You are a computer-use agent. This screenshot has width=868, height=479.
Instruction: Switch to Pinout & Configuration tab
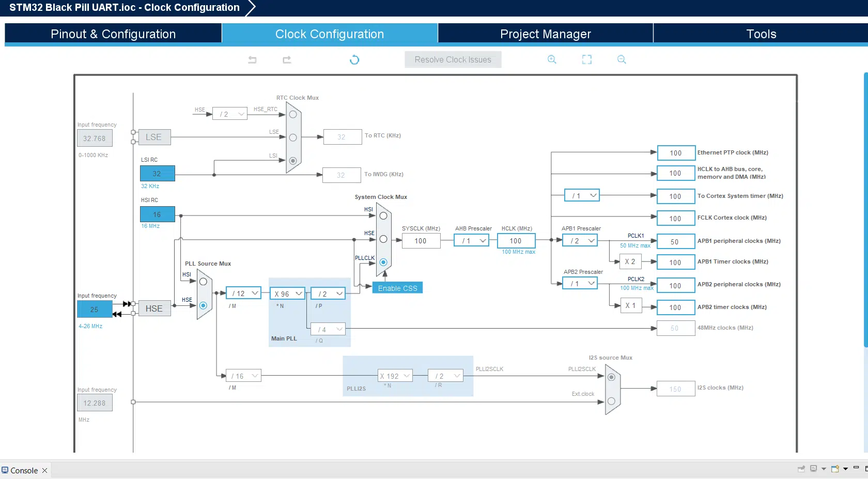pos(113,34)
